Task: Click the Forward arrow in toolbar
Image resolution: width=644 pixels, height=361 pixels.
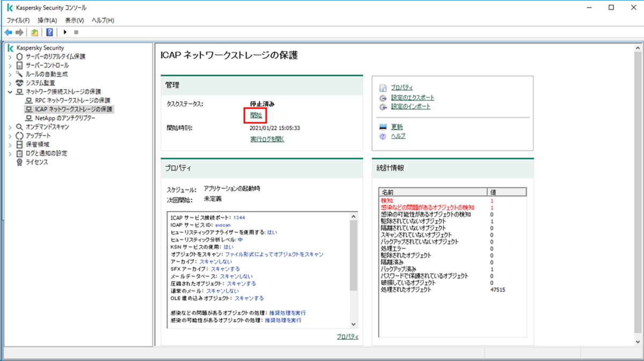Action: pyautogui.click(x=19, y=32)
